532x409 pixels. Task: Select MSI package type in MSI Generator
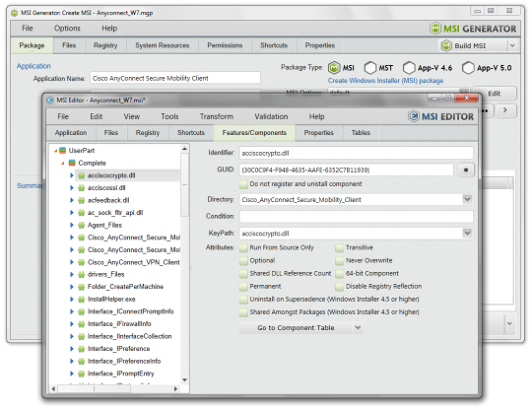coord(334,68)
